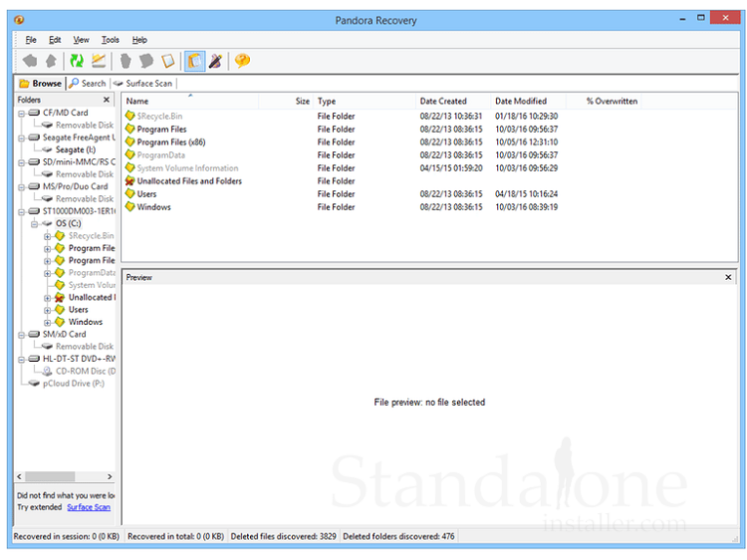Sort the list by the Size column
Image resolution: width=747 pixels, height=560 pixels.
point(286,101)
